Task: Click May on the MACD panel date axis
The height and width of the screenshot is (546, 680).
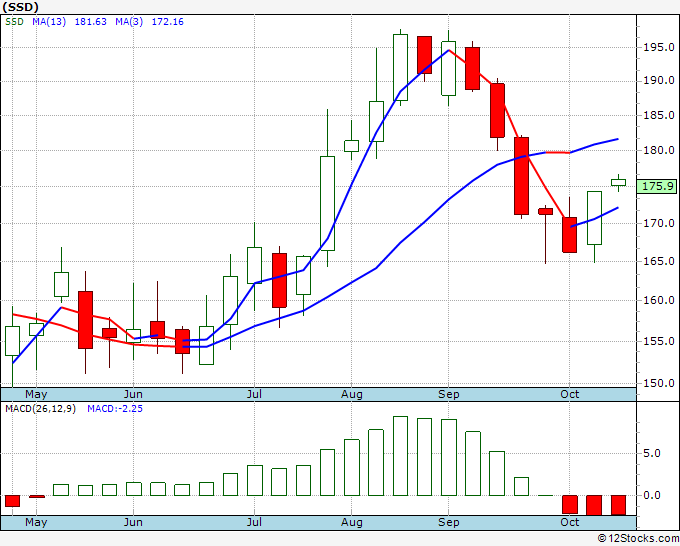Action: [x=36, y=522]
